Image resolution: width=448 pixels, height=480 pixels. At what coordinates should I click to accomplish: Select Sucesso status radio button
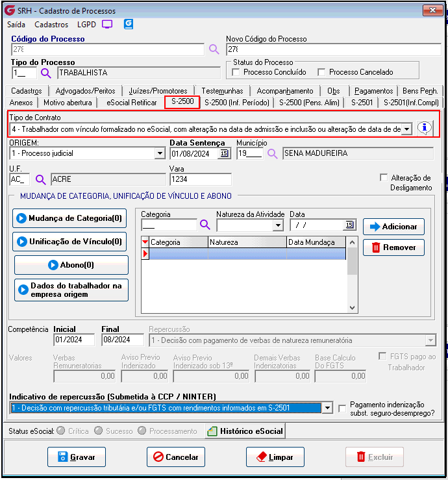(x=98, y=431)
